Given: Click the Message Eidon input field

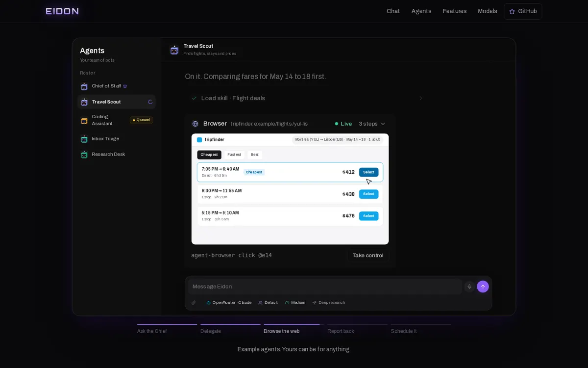Looking at the screenshot, I should click(x=325, y=287).
